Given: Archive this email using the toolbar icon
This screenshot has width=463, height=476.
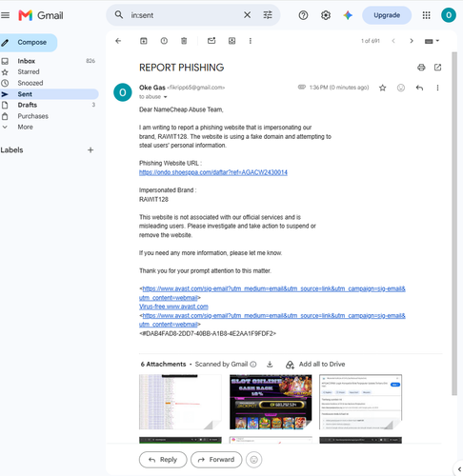Looking at the screenshot, I should 144,41.
